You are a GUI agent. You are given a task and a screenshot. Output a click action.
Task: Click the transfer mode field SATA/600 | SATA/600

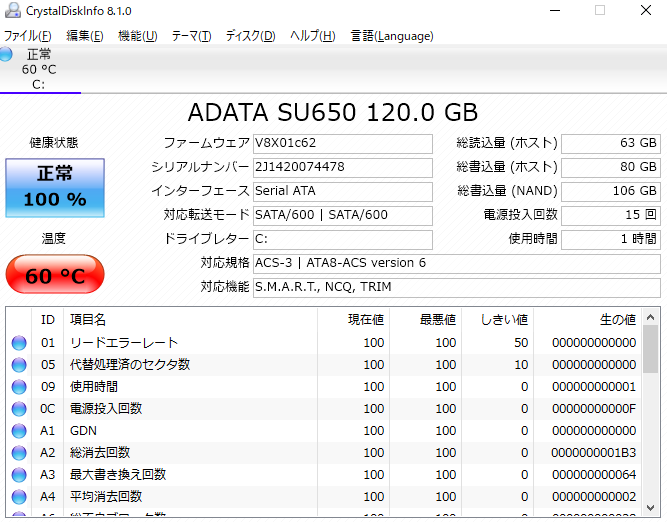[x=343, y=216]
